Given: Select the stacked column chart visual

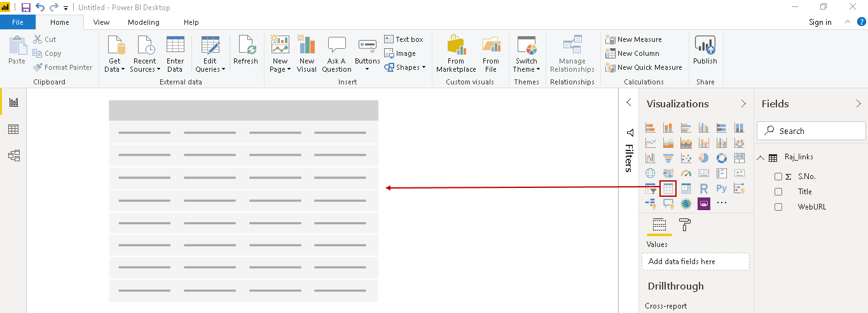Looking at the screenshot, I should click(x=668, y=128).
